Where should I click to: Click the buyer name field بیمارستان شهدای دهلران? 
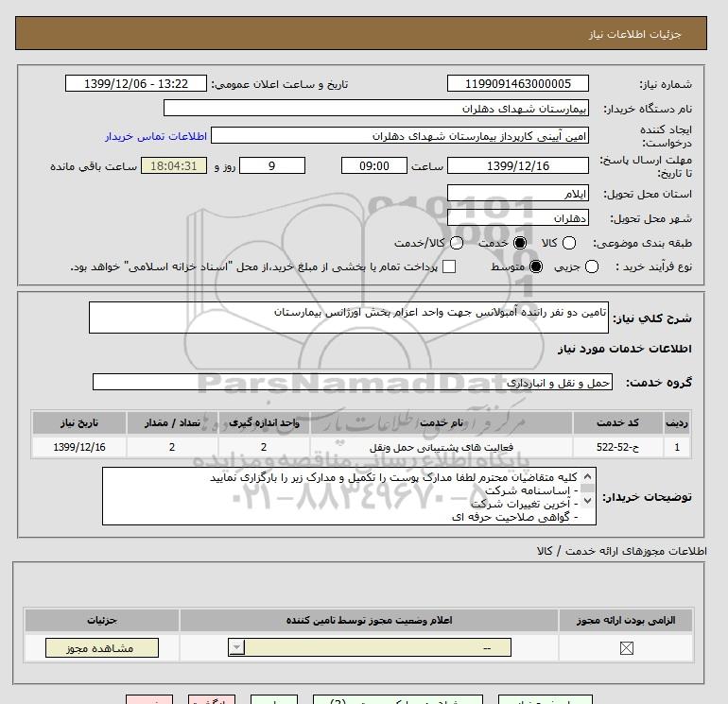pos(376,109)
